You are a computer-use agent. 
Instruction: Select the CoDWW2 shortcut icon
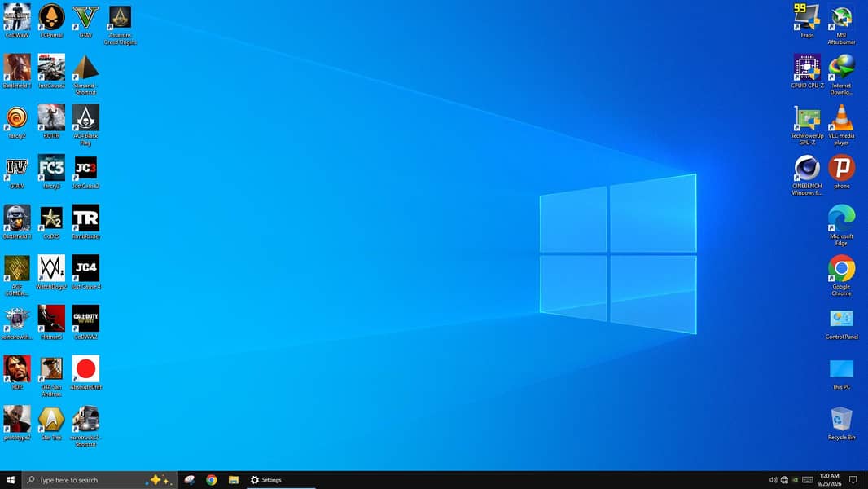coord(85,319)
